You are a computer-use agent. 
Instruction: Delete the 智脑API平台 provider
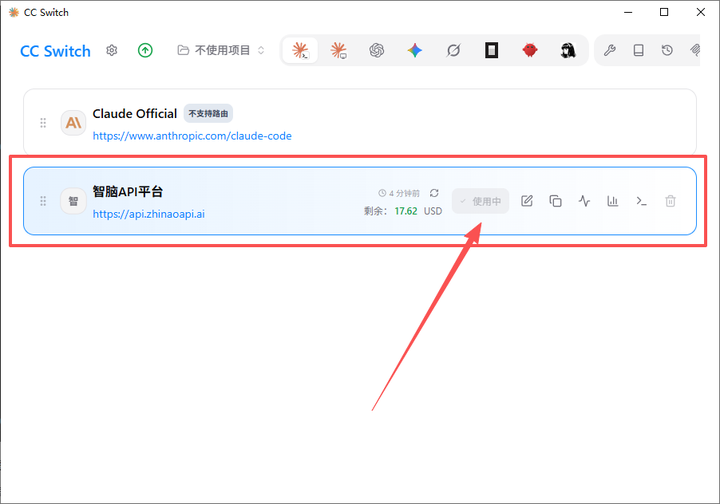point(670,201)
